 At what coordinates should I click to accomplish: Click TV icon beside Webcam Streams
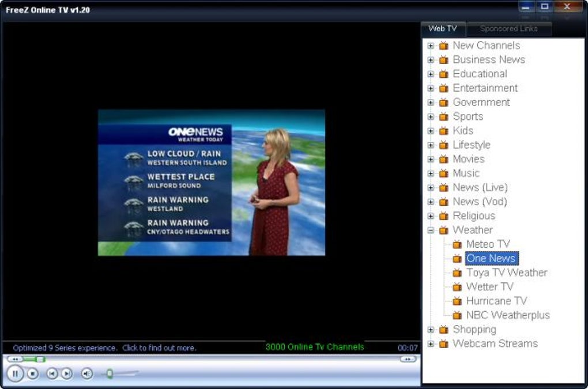pos(444,343)
